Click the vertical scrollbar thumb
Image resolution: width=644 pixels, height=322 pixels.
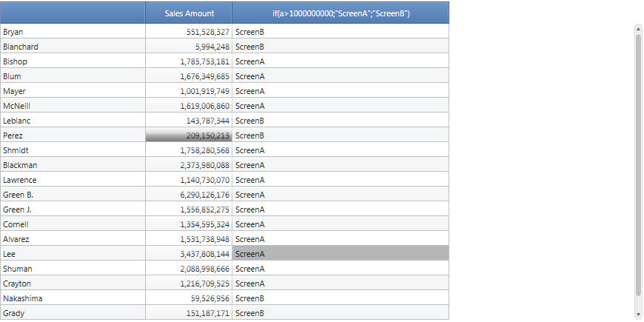638,164
